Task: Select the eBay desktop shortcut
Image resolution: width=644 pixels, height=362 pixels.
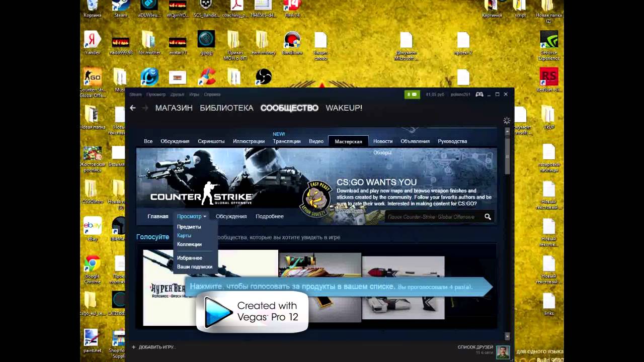Action: click(93, 229)
